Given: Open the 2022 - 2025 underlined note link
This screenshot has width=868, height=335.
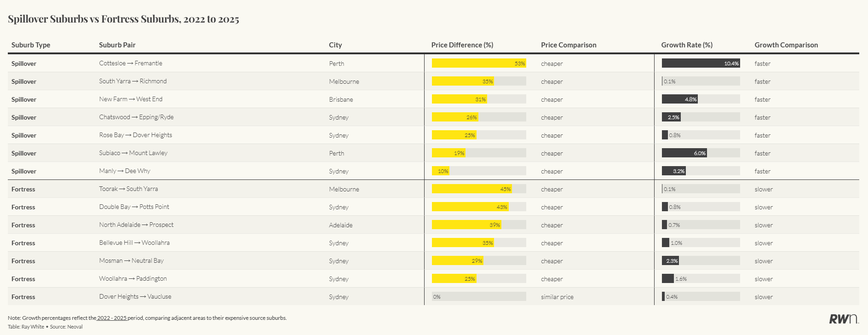Looking at the screenshot, I should point(112,318).
